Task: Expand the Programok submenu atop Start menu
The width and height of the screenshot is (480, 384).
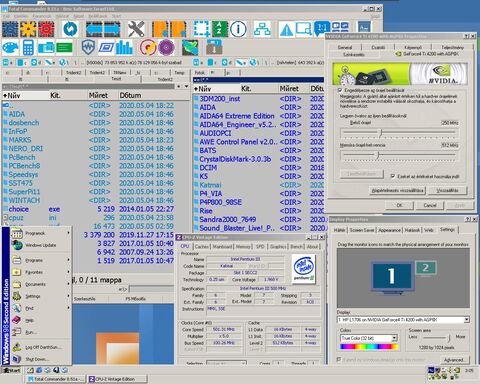Action: tap(41, 233)
